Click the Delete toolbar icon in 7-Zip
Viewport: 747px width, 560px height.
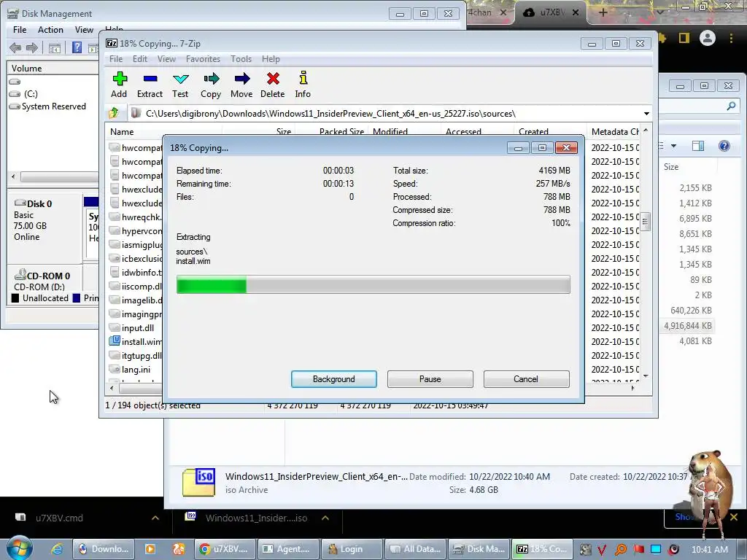[x=273, y=79]
